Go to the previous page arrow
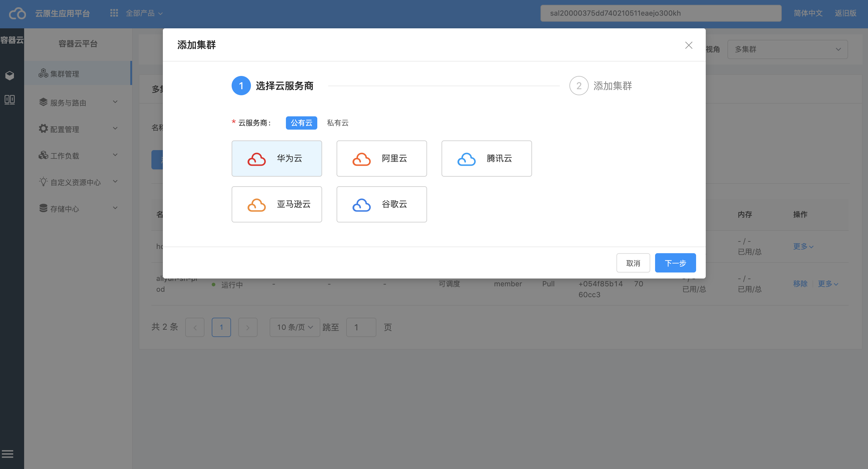The height and width of the screenshot is (469, 868). 195,327
